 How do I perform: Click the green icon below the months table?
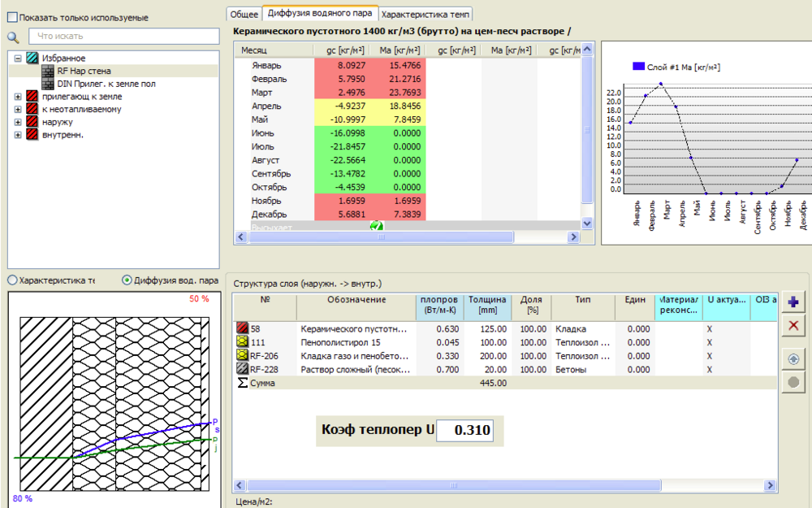point(376,227)
